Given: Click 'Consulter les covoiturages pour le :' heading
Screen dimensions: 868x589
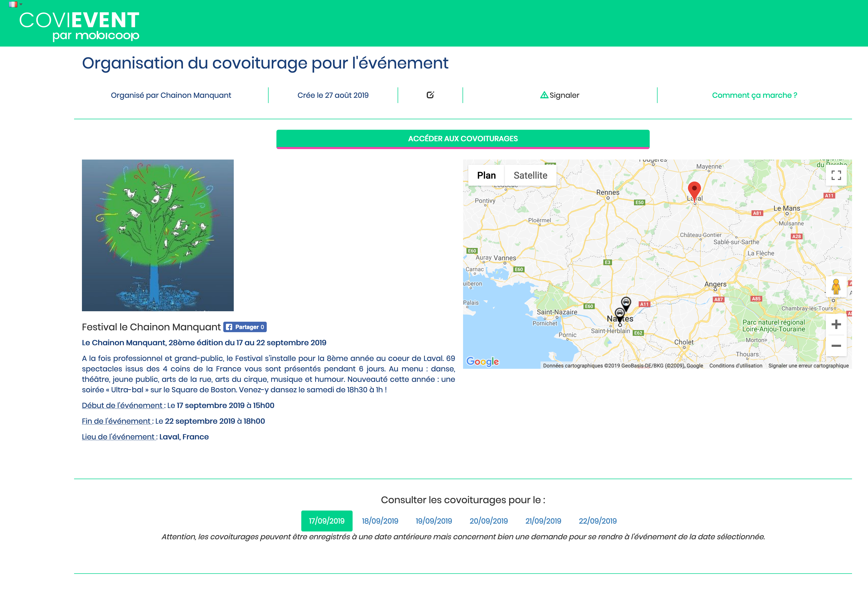Looking at the screenshot, I should [x=463, y=500].
